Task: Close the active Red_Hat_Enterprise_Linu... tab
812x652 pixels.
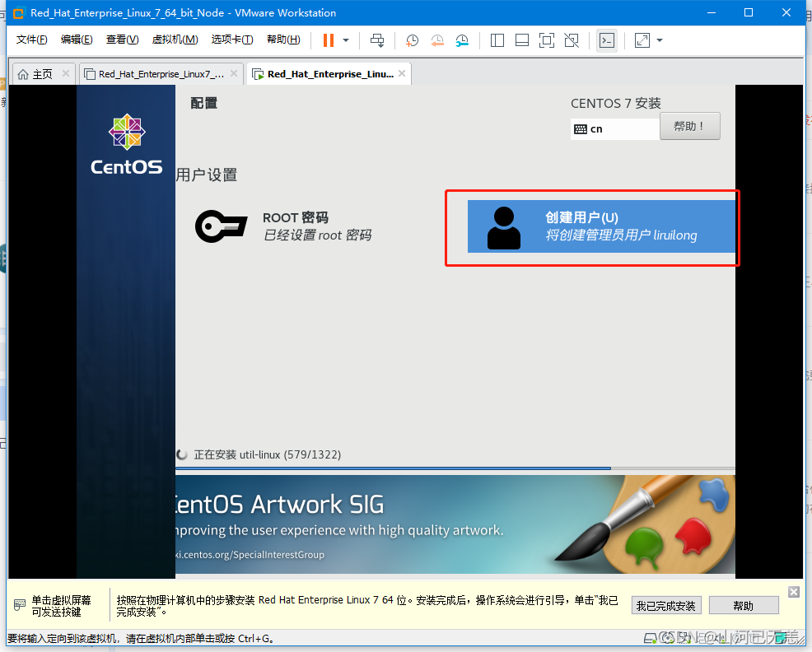Action: pos(402,73)
